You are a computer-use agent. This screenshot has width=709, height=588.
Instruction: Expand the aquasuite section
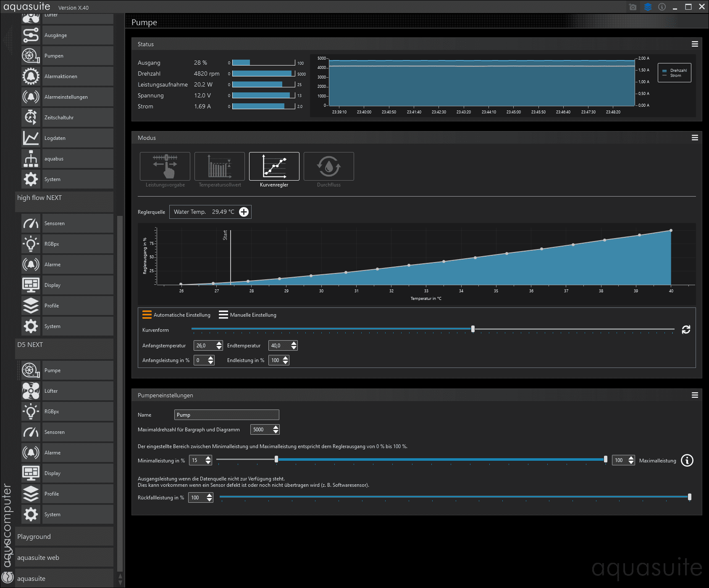[x=64, y=578]
